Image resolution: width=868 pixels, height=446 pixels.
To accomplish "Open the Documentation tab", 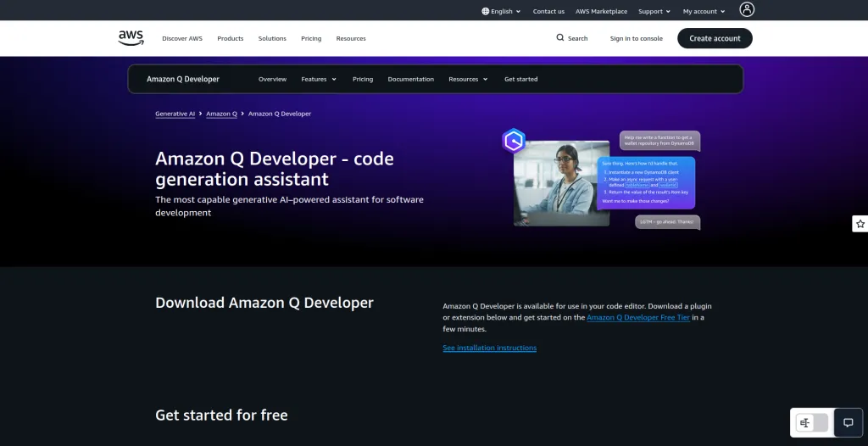I will tap(411, 79).
